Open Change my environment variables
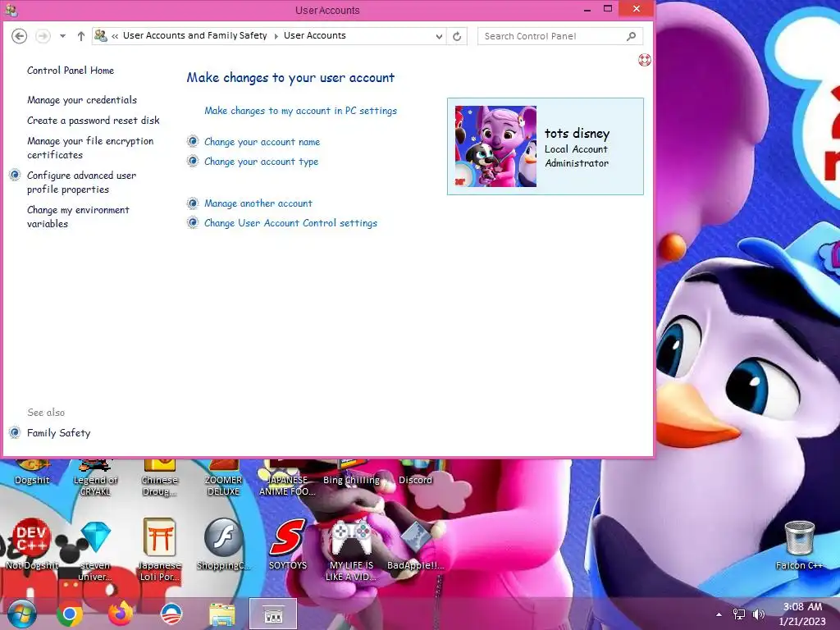Screen dimensions: 840x630 (78, 217)
